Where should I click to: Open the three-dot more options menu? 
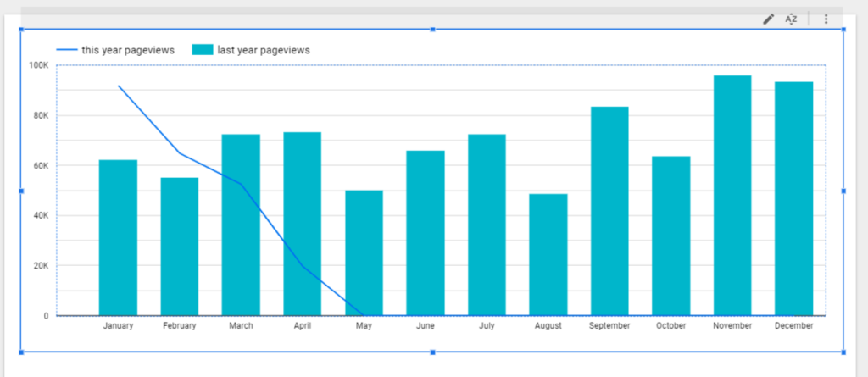tap(826, 19)
